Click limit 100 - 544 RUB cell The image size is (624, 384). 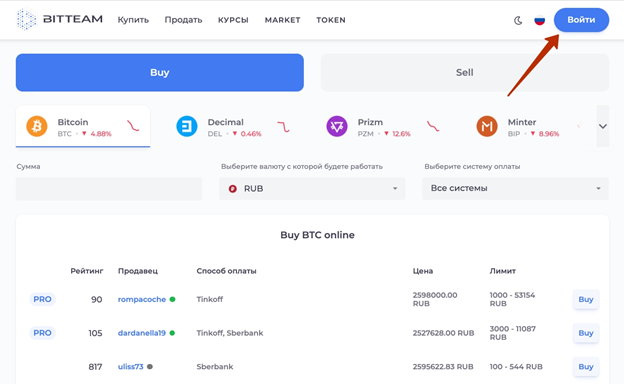516,366
